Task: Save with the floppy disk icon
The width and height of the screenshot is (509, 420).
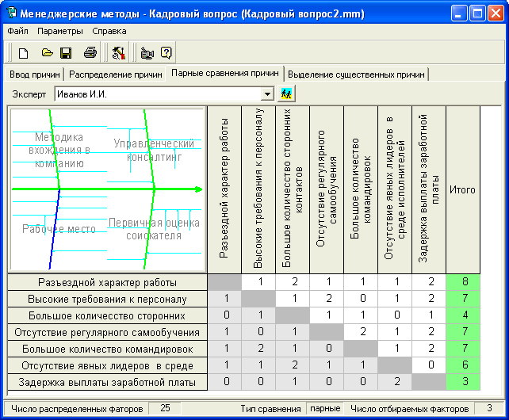Action: [x=66, y=53]
